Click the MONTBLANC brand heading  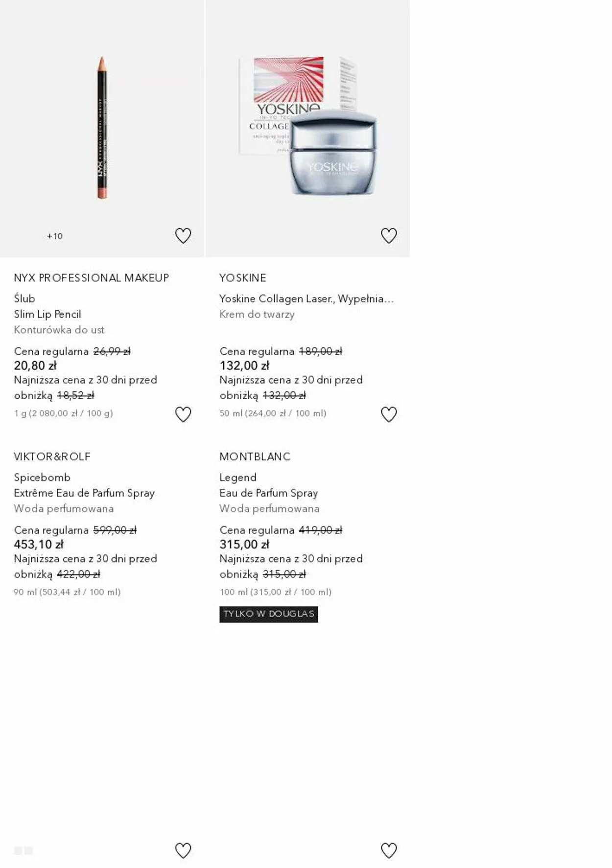[x=255, y=457]
